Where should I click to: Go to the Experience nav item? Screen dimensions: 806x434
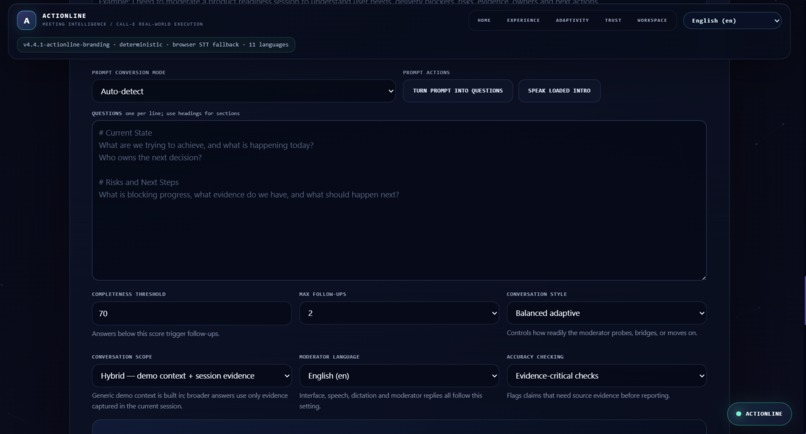(x=523, y=21)
